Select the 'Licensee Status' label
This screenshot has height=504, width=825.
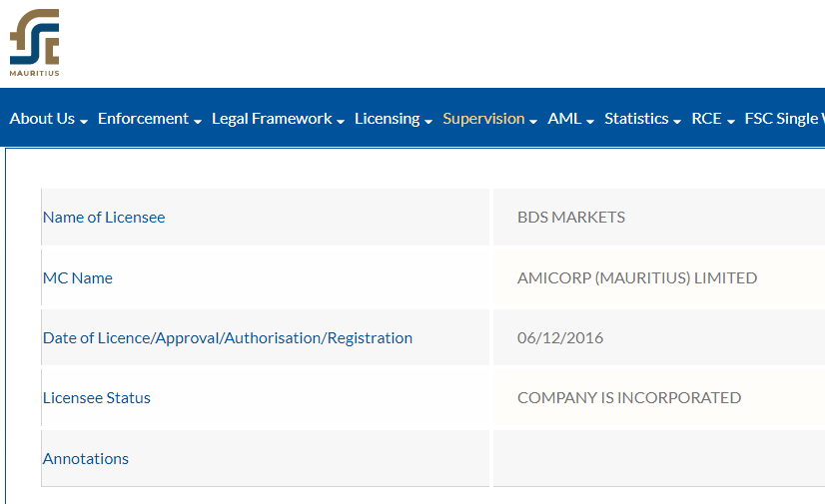point(96,398)
